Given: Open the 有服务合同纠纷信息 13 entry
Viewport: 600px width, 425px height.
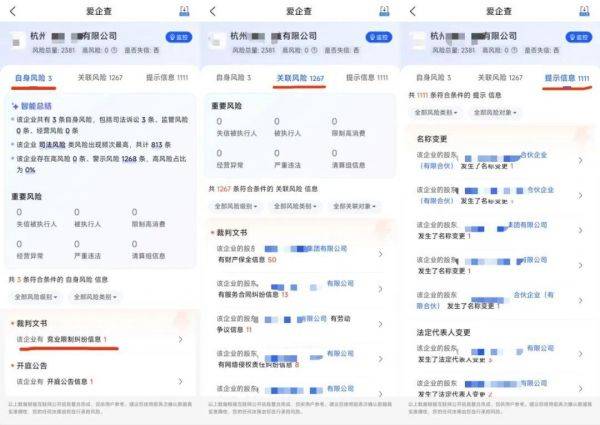Looking at the screenshot, I should (x=380, y=289).
